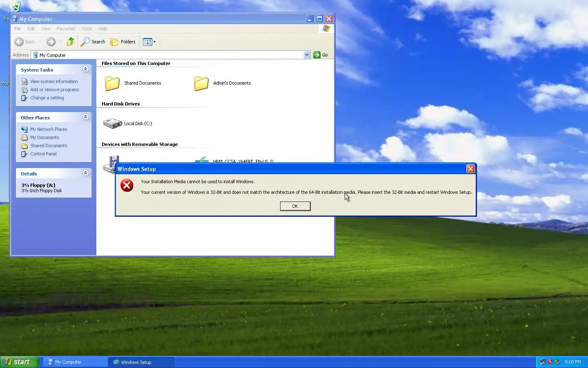
Task: Switch to My Computer taskbar button
Action: click(x=76, y=362)
